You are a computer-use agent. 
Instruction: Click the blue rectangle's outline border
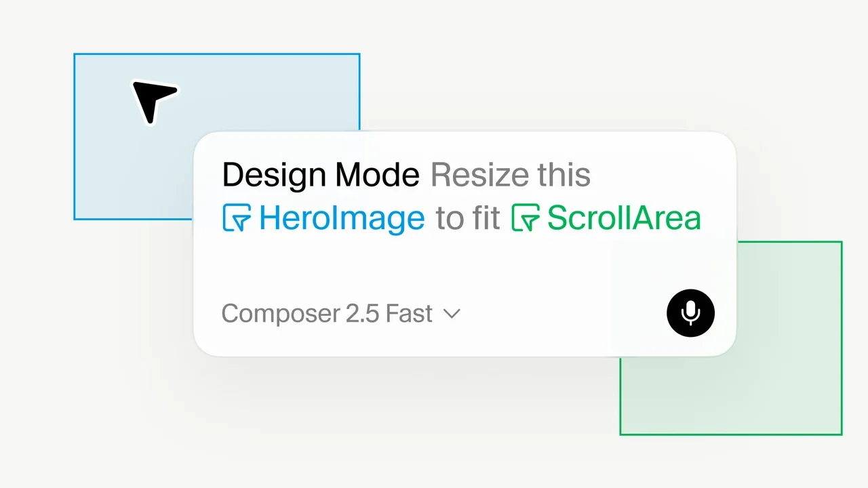(x=217, y=54)
